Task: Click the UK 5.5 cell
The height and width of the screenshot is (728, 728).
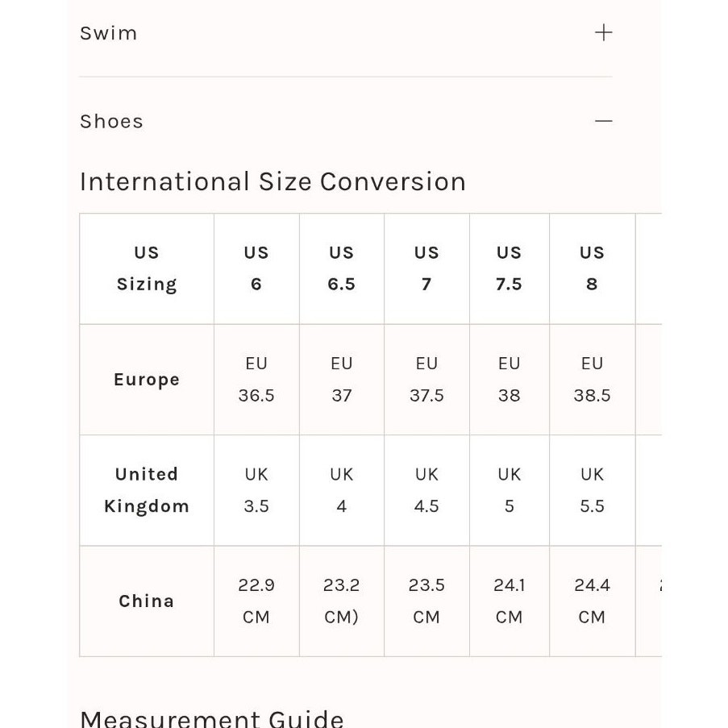Action: point(592,490)
